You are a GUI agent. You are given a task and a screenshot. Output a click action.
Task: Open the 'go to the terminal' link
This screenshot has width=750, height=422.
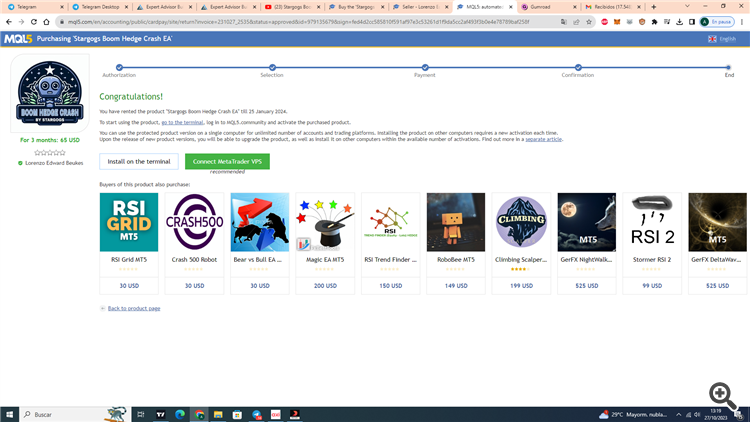tap(182, 122)
